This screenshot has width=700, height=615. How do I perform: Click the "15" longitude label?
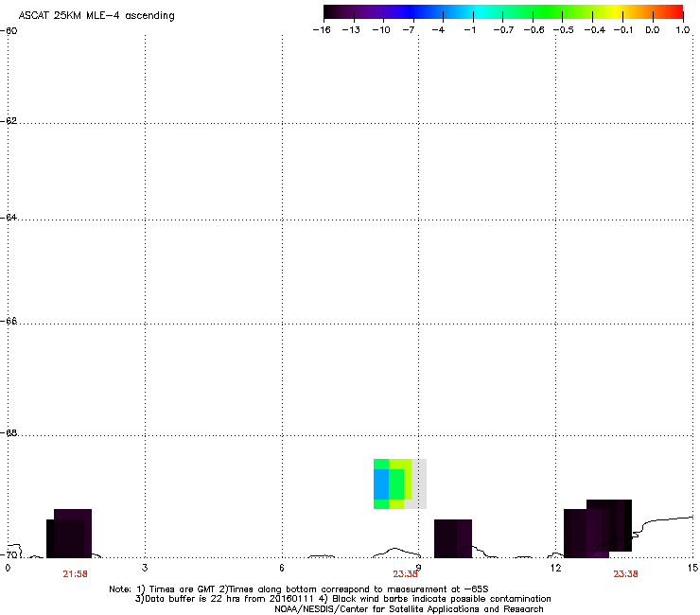692,568
